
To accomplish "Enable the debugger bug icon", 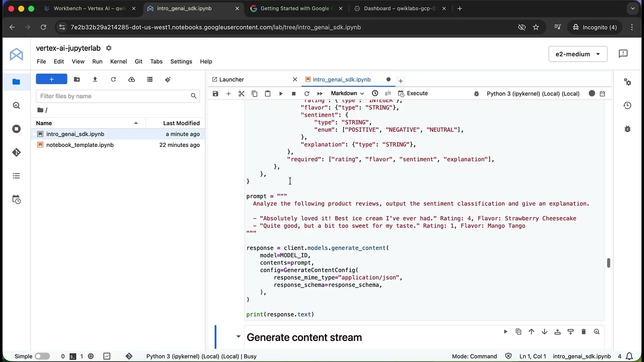I will (476, 94).
